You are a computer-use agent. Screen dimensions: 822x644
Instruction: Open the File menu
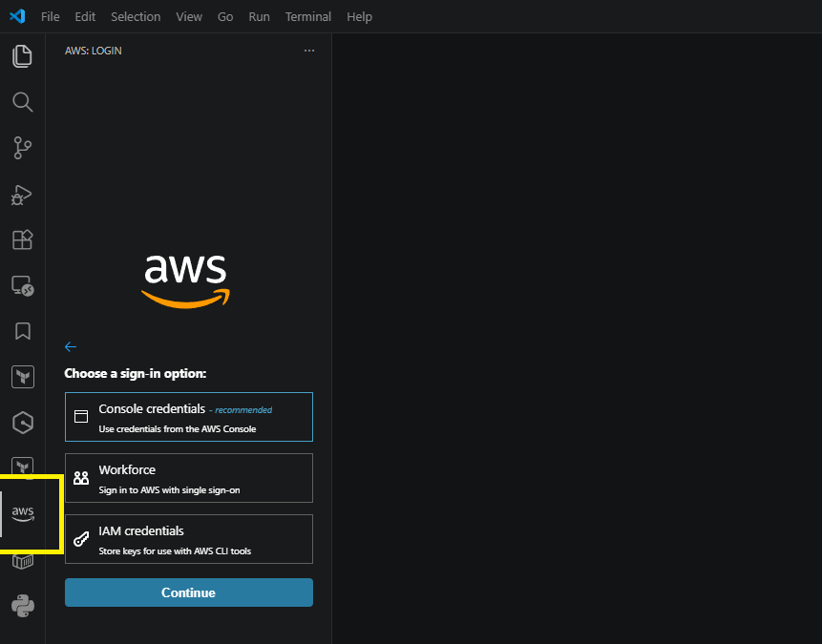click(x=51, y=17)
